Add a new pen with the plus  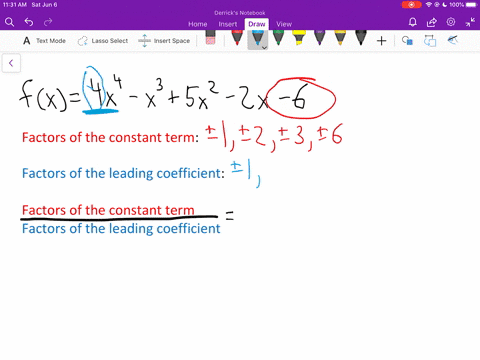click(381, 41)
